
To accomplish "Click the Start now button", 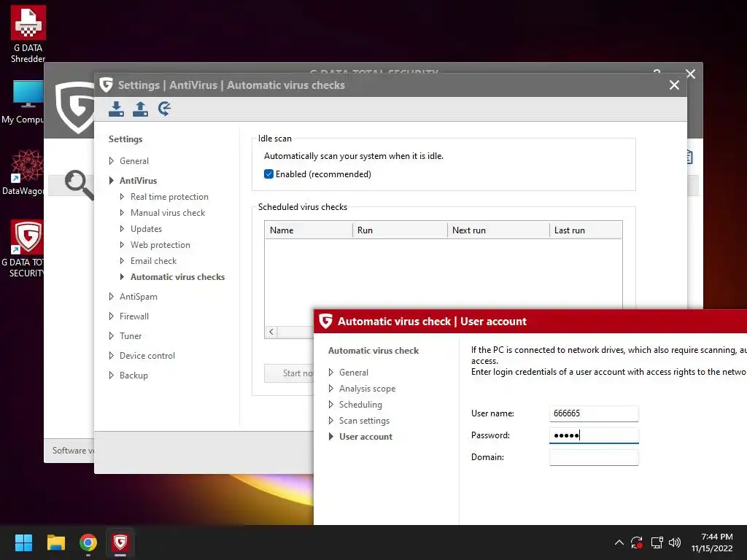I will tap(289, 373).
